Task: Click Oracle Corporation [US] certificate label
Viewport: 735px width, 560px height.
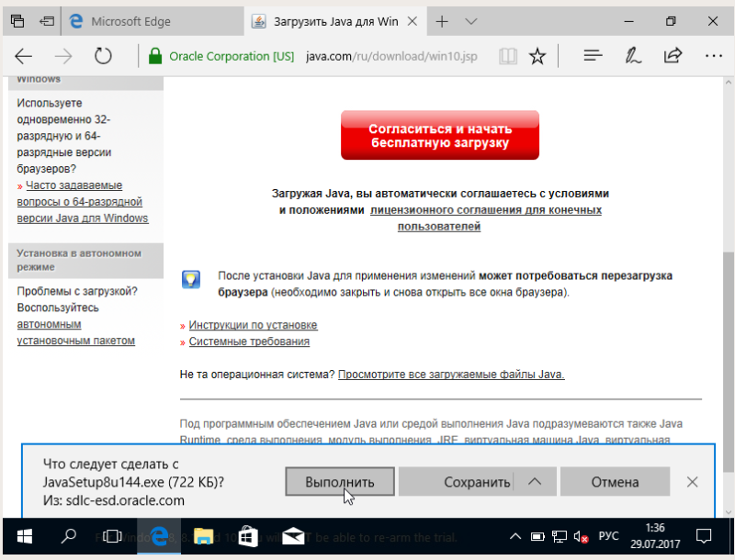Action: click(232, 57)
